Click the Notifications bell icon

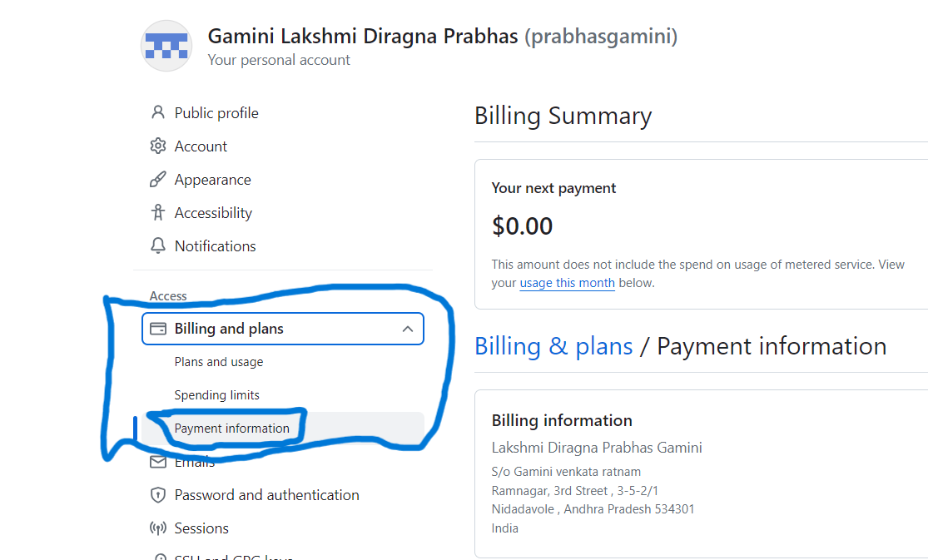[157, 246]
